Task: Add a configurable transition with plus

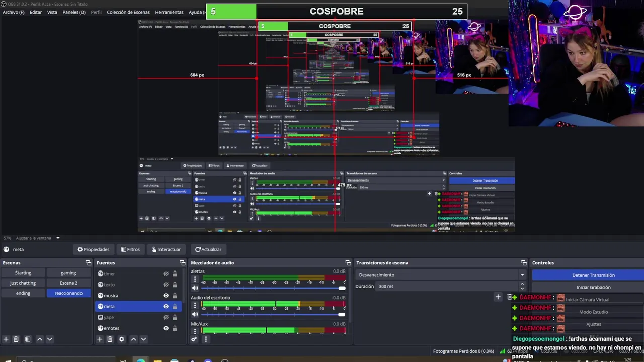Action: tap(498, 297)
